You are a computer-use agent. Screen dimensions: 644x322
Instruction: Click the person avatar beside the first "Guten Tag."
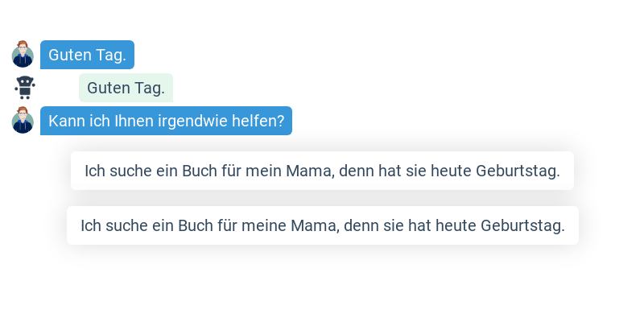[x=23, y=55]
